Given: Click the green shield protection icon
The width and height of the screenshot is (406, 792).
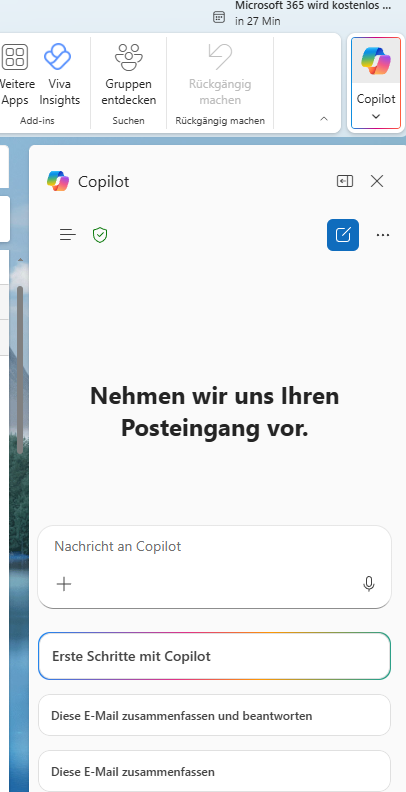Looking at the screenshot, I should point(100,235).
